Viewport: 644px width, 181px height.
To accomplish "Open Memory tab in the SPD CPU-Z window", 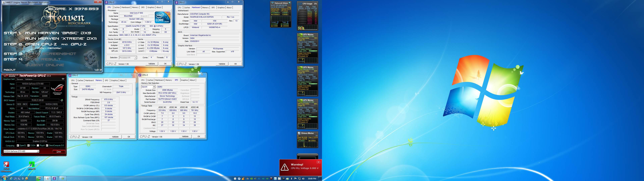I will [x=169, y=80].
